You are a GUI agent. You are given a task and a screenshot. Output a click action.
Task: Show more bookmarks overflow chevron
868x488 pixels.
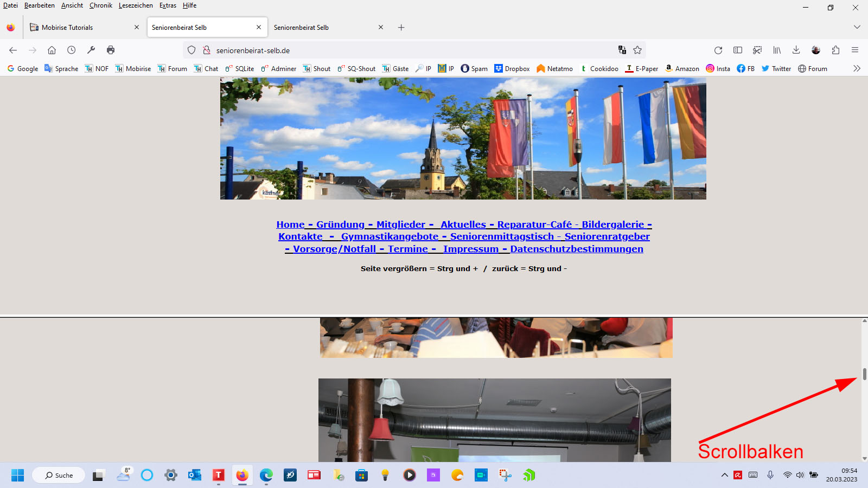[857, 68]
